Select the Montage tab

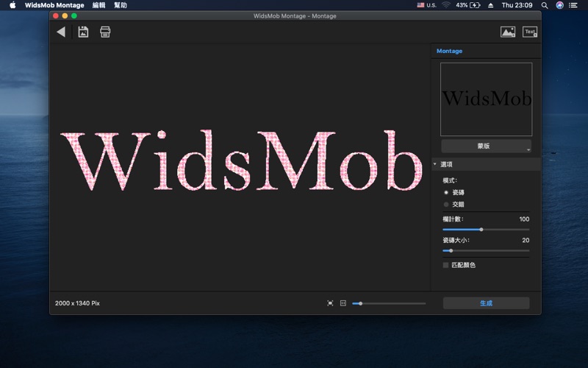449,51
